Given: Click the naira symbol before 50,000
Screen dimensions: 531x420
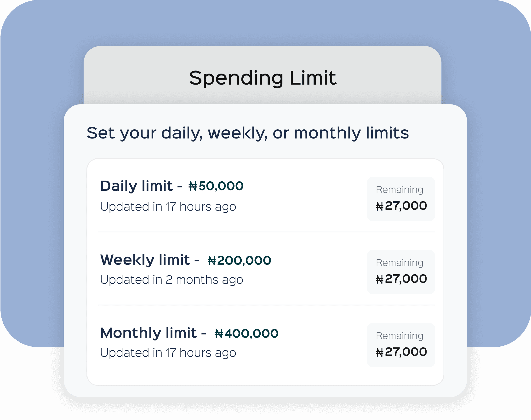Looking at the screenshot, I should (193, 186).
